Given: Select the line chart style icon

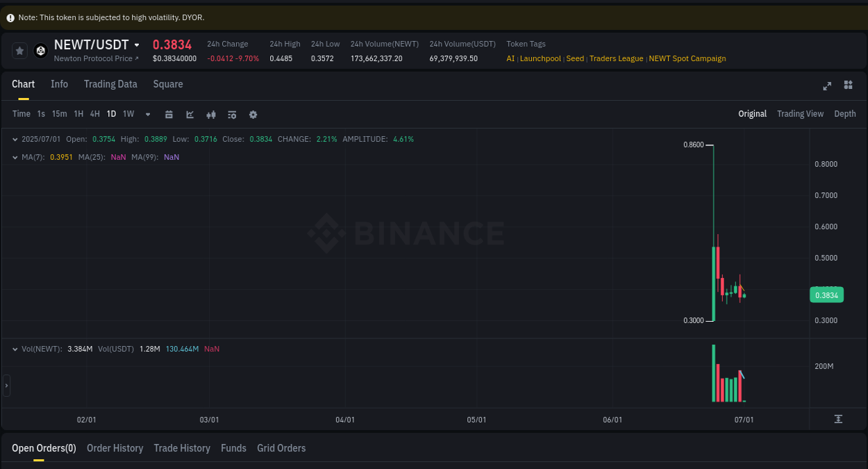Looking at the screenshot, I should (x=188, y=114).
